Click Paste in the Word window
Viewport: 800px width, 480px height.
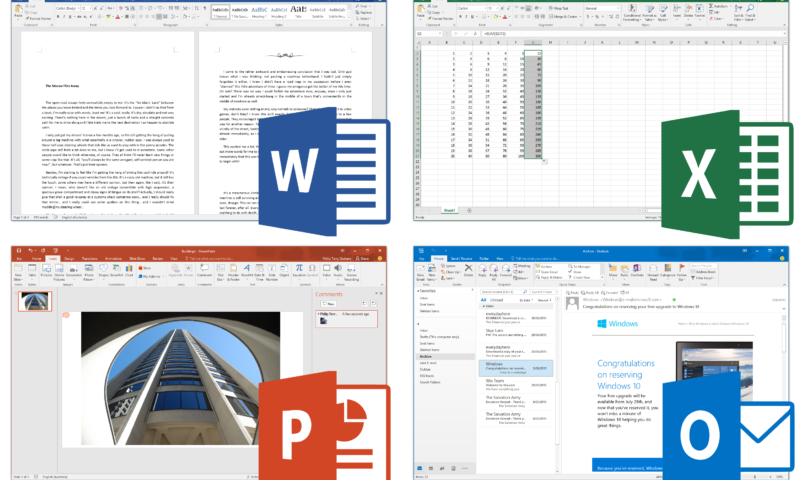18,11
